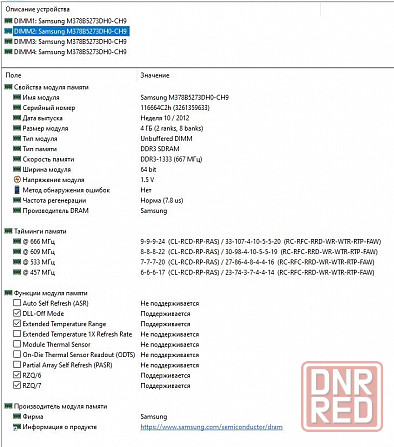Click the icon beside Тайминги памяти header
The width and height of the screenshot is (394, 447).
click(x=9, y=231)
